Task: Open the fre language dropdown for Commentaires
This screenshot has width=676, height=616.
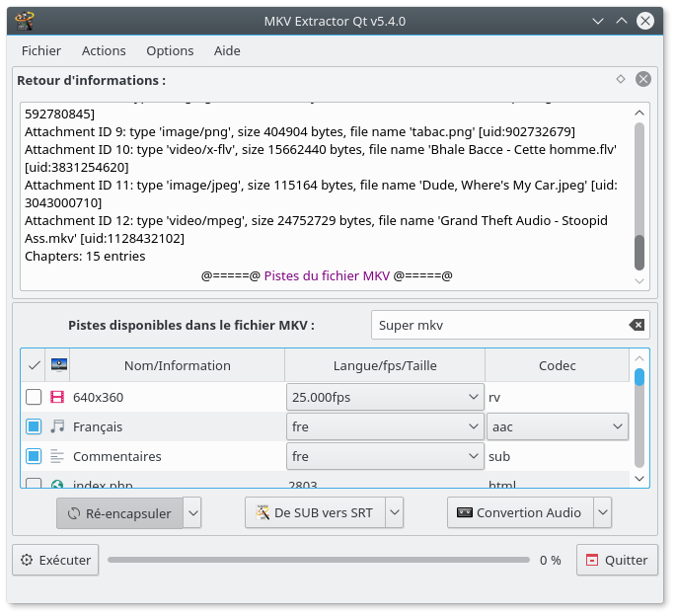Action: click(x=385, y=456)
